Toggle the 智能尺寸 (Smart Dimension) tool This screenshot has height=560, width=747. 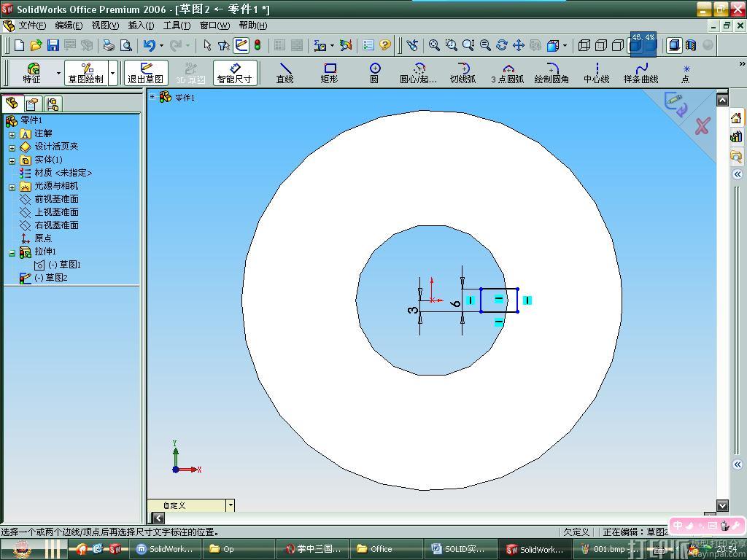tap(234, 72)
